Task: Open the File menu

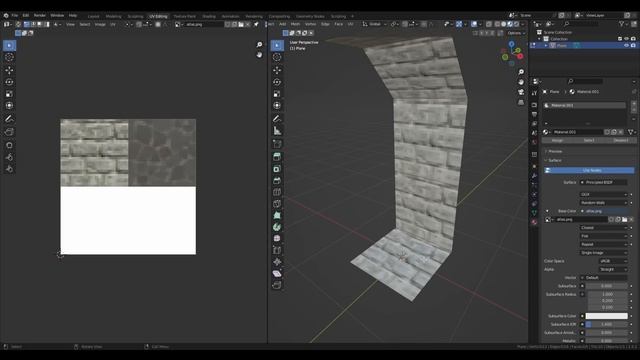Action: click(15, 16)
